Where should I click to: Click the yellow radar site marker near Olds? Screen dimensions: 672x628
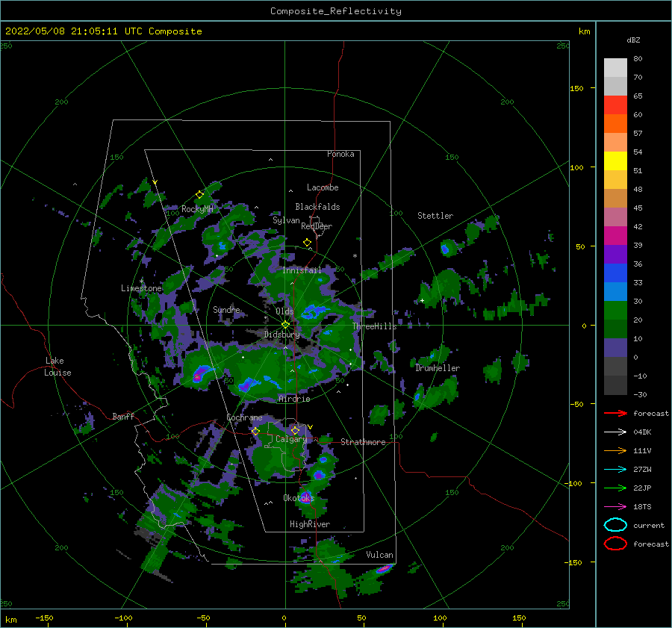tap(285, 325)
